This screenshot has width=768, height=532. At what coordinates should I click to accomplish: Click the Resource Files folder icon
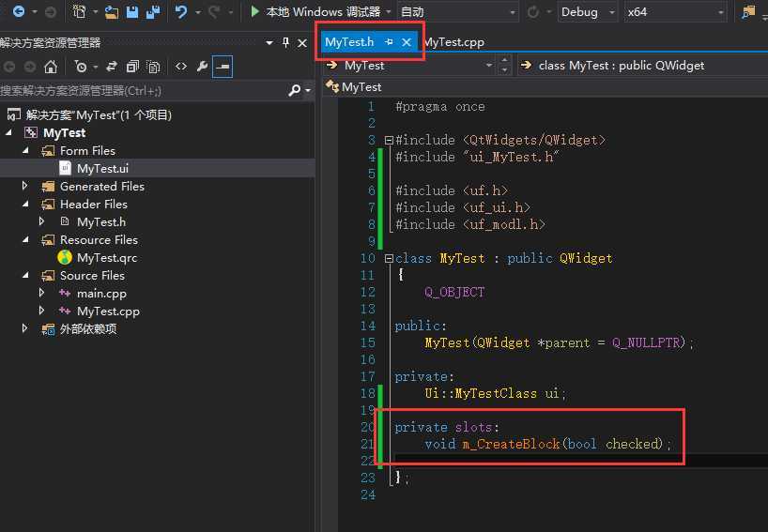(48, 240)
